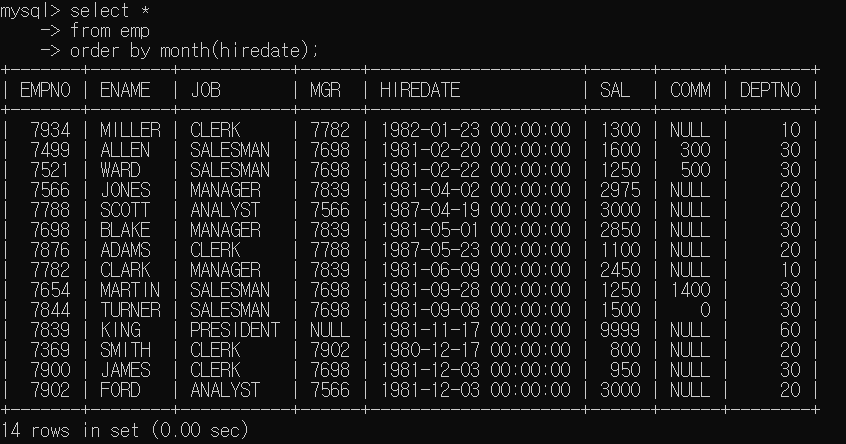Select the employee name MILLER
Image resolution: width=846 pixels, height=444 pixels.
click(x=130, y=130)
